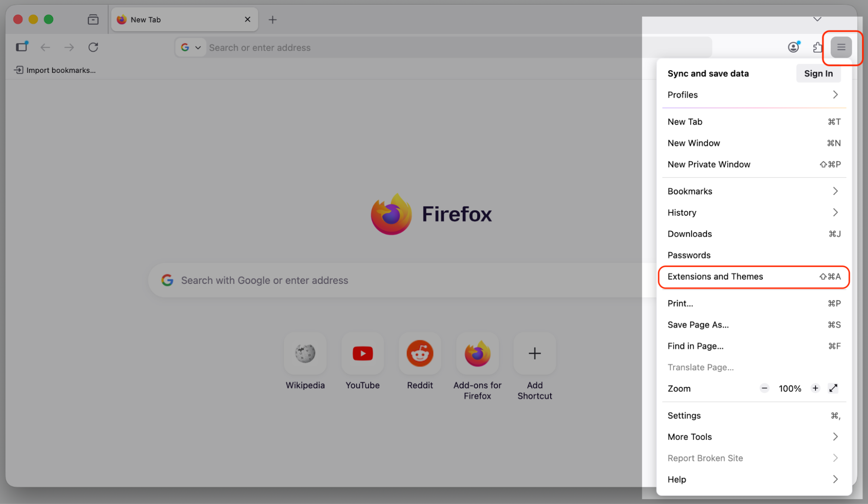
Task: Choose Print... from the menu
Action: (x=754, y=303)
